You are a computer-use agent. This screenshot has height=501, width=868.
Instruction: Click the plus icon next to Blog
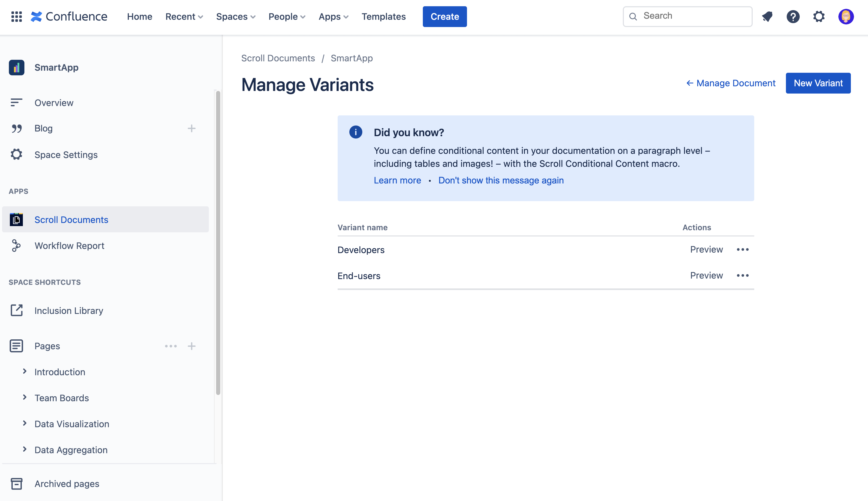[192, 128]
